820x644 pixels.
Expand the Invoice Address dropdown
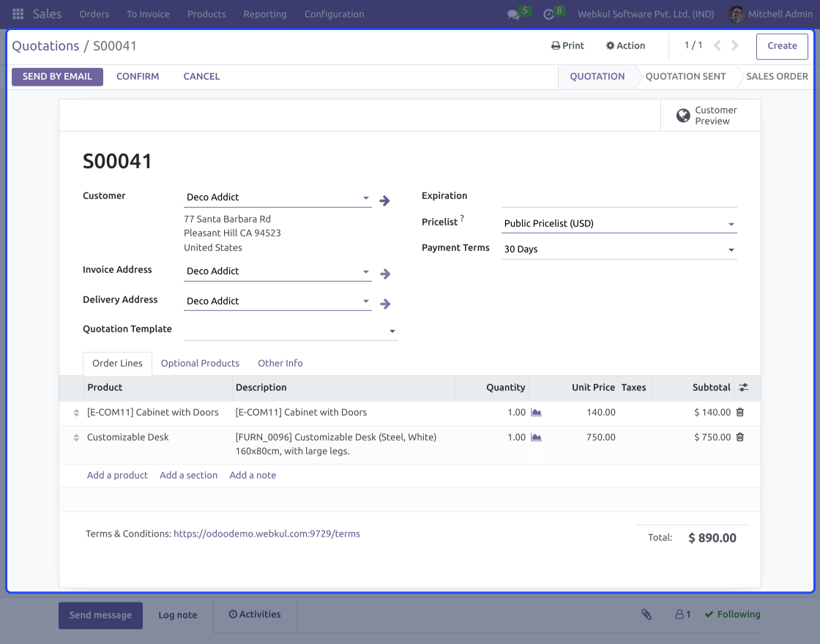point(365,272)
